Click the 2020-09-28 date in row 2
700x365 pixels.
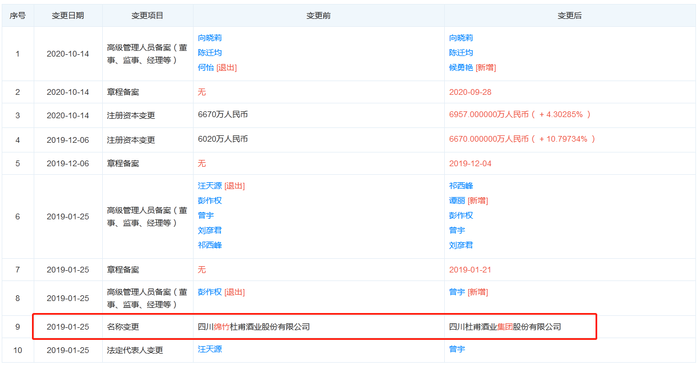(x=470, y=92)
